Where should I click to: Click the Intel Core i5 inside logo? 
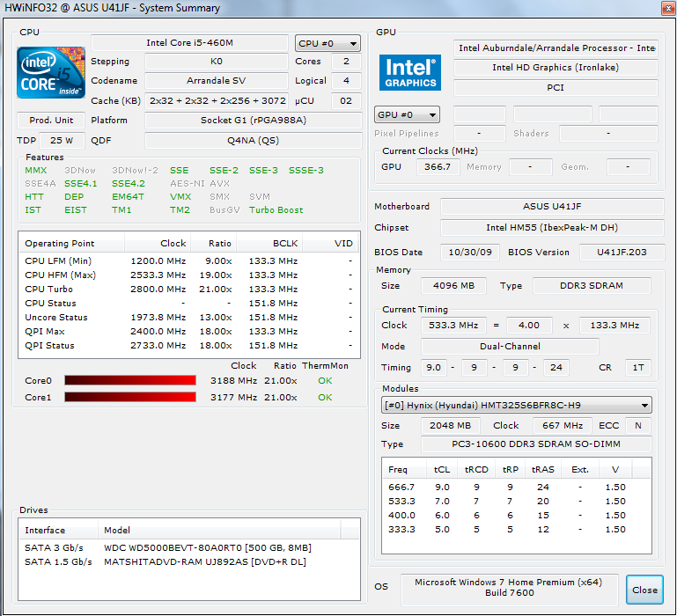[51, 72]
